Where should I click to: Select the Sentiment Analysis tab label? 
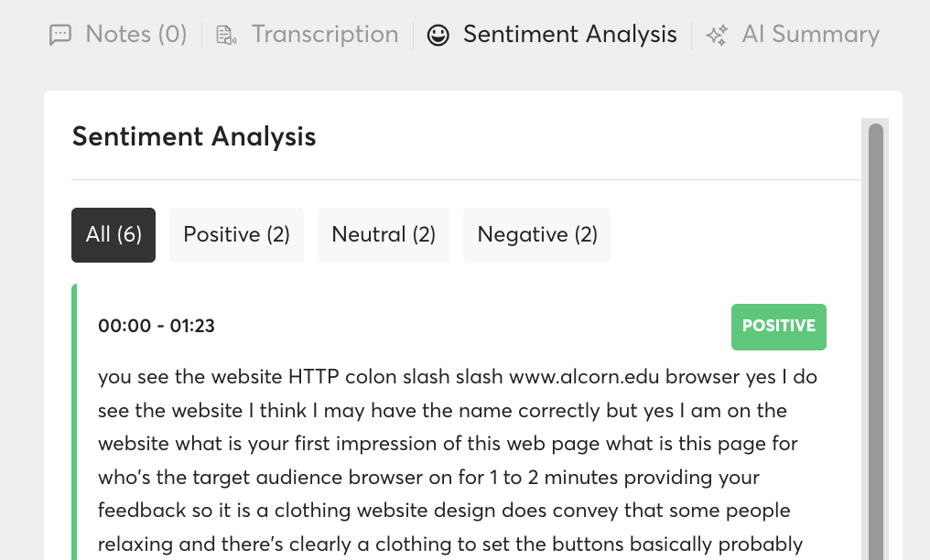pos(569,35)
